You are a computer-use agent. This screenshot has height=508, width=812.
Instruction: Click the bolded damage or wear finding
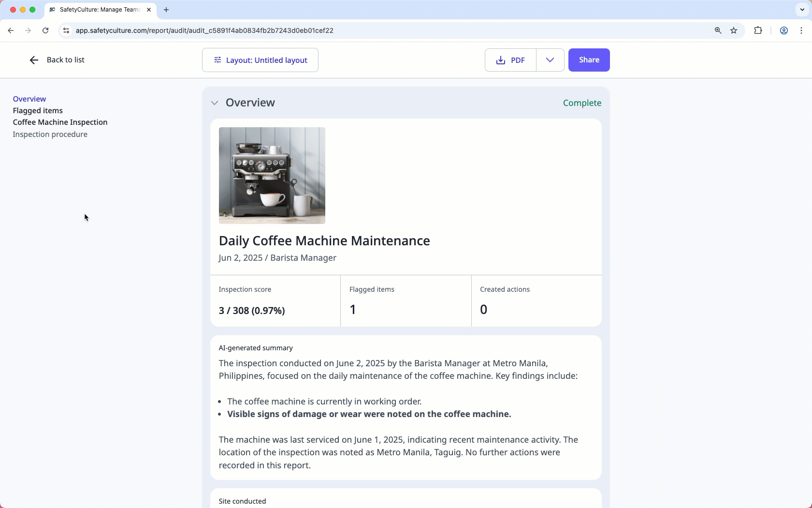pyautogui.click(x=369, y=414)
